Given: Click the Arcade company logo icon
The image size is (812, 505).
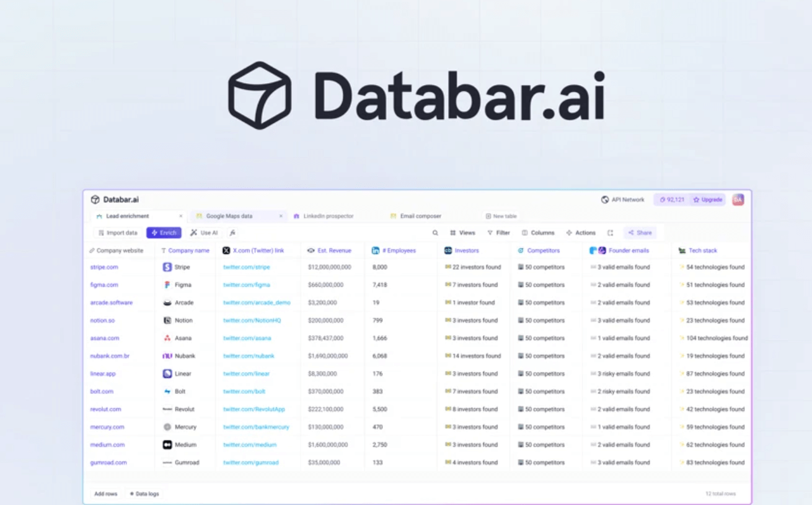Looking at the screenshot, I should click(x=167, y=303).
